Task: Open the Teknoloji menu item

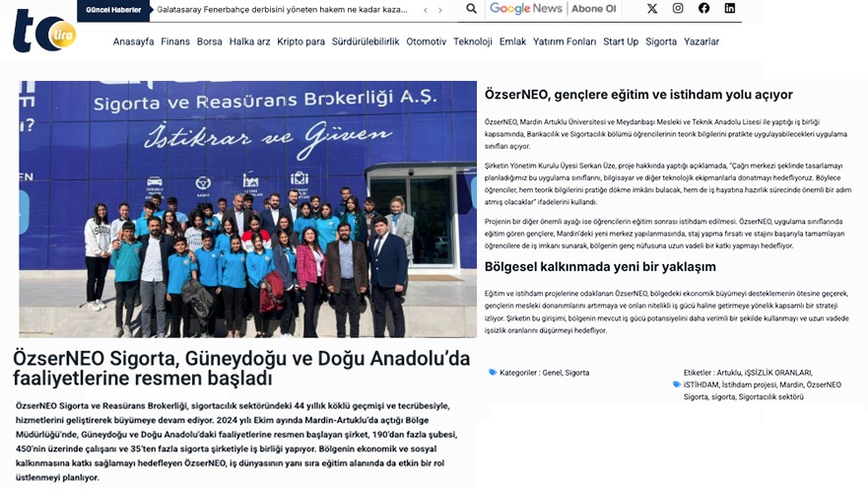Action: click(x=473, y=41)
